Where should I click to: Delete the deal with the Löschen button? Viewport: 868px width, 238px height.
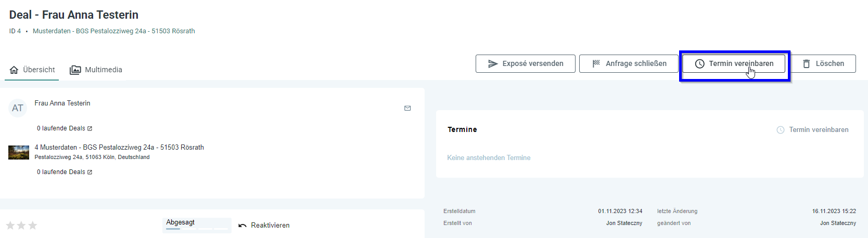823,63
